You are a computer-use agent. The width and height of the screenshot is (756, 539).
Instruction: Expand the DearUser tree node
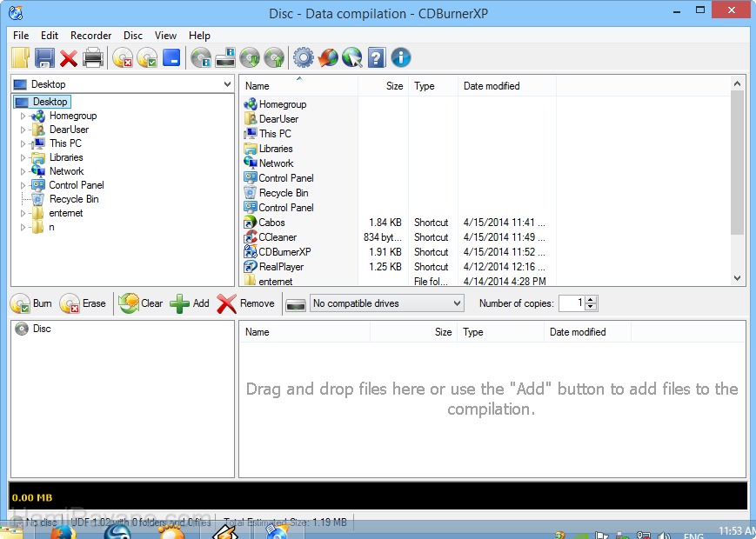(23, 130)
